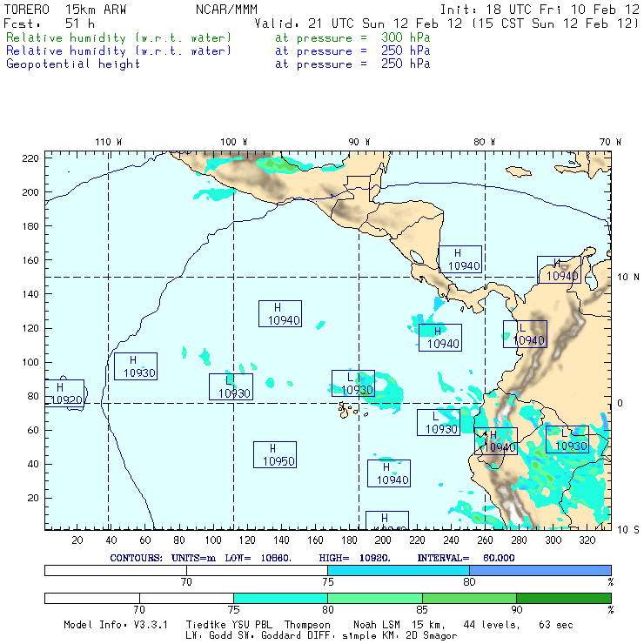Click the blue above-80% swatch in upper colorbar
This screenshot has height=644, width=644.
(x=540, y=570)
